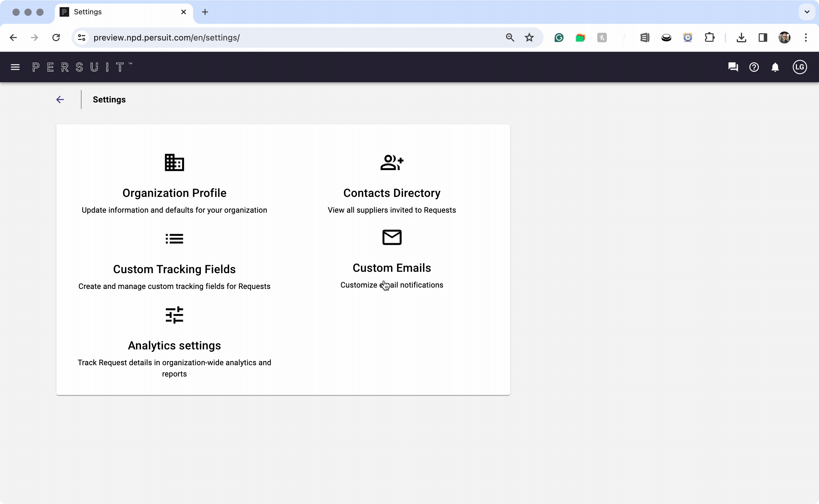
Task: Open the Chrome three-dot menu
Action: click(x=806, y=37)
